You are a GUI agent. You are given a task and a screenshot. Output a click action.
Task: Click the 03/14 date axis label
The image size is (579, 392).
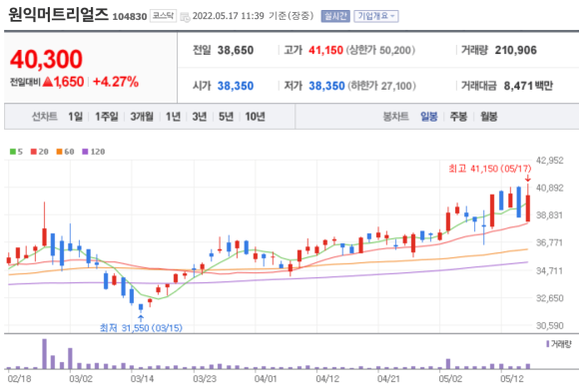click(x=142, y=379)
